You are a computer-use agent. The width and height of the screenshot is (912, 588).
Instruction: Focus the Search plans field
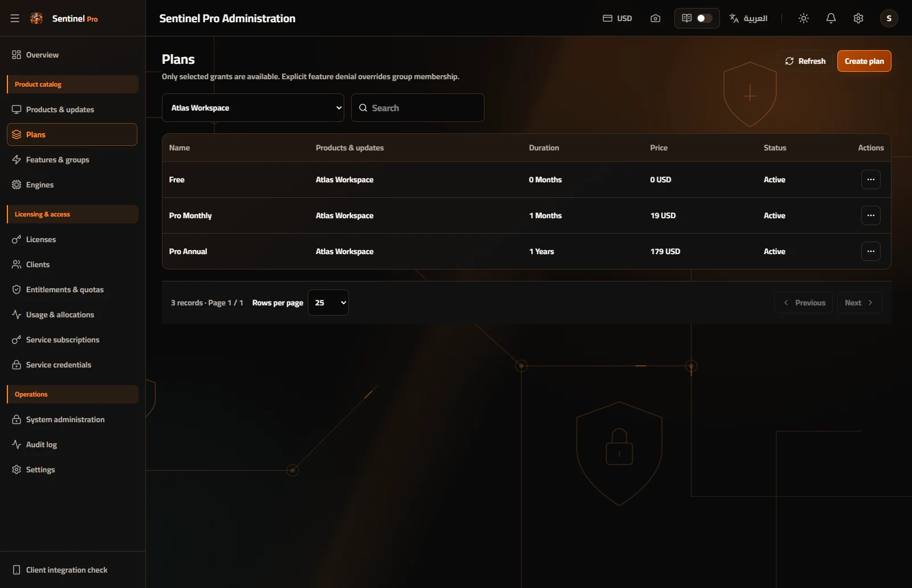[x=418, y=108]
